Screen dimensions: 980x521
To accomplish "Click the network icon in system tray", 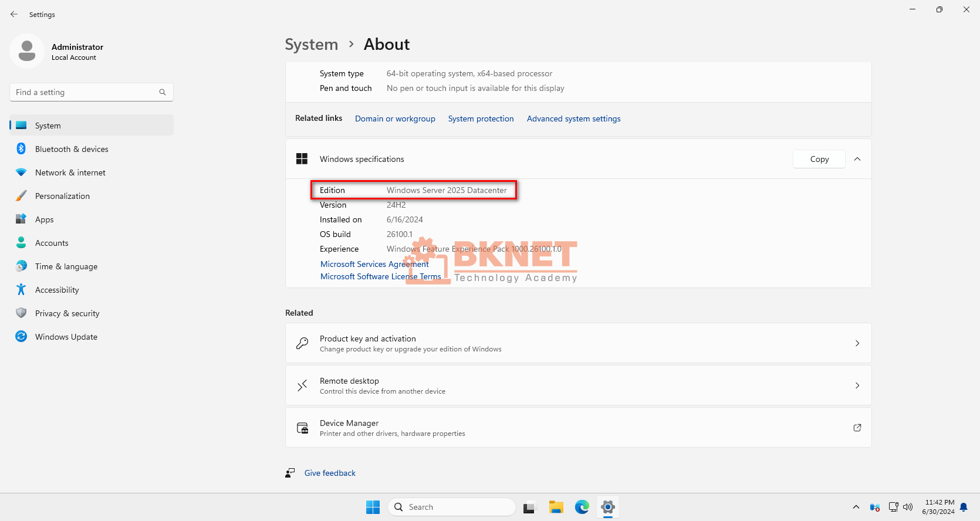I will click(893, 507).
